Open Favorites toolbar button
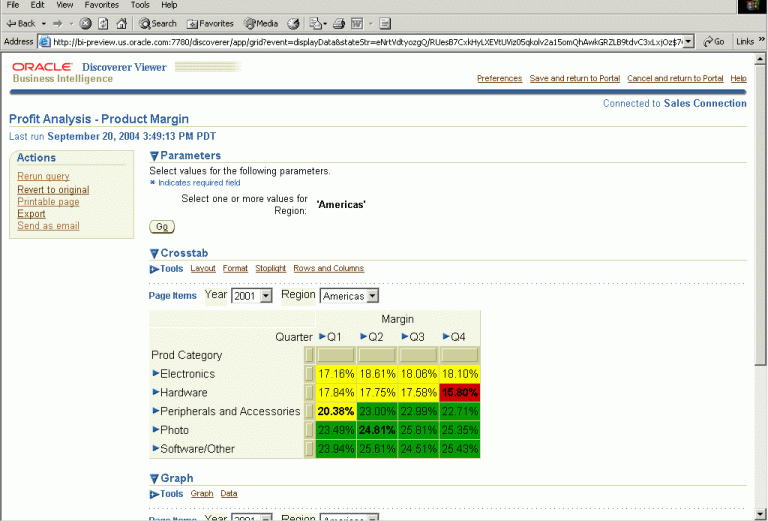This screenshot has height=521, width=768. pos(211,24)
